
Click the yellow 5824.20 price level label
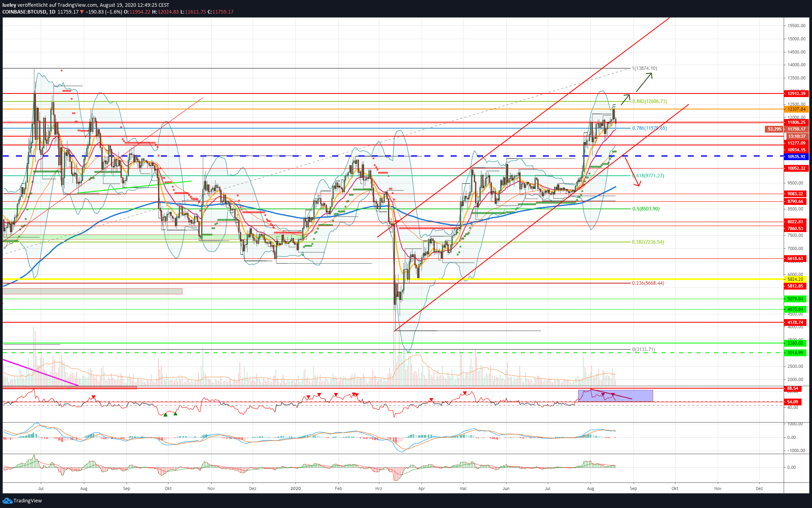coord(795,279)
